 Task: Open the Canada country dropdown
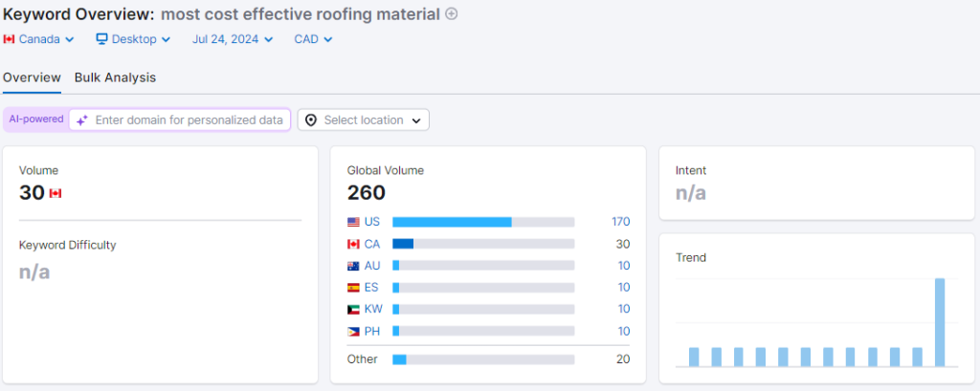click(39, 39)
